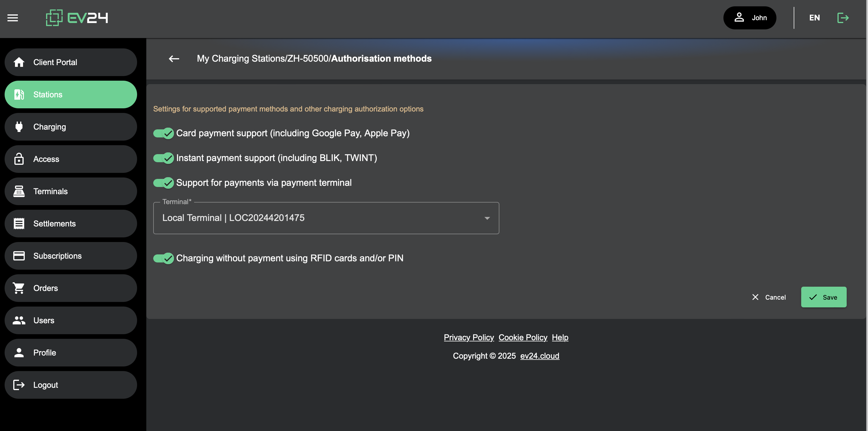This screenshot has width=868, height=431.
Task: Click the John profile button
Action: [749, 18]
